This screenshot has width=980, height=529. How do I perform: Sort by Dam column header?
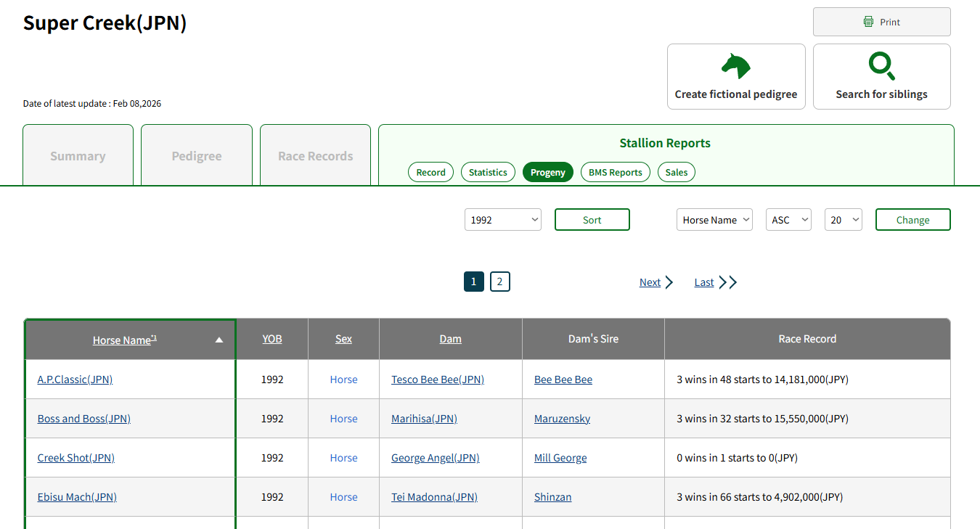(x=451, y=339)
